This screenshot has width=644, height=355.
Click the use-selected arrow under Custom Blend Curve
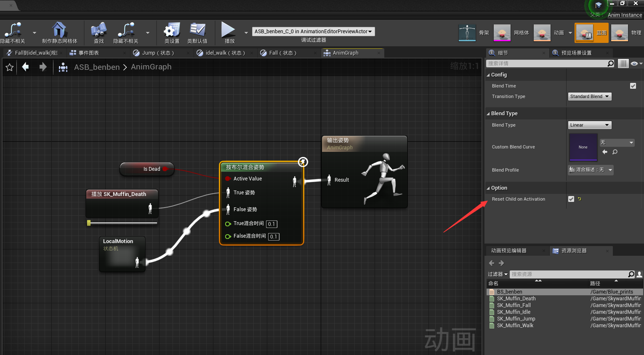[x=605, y=152]
